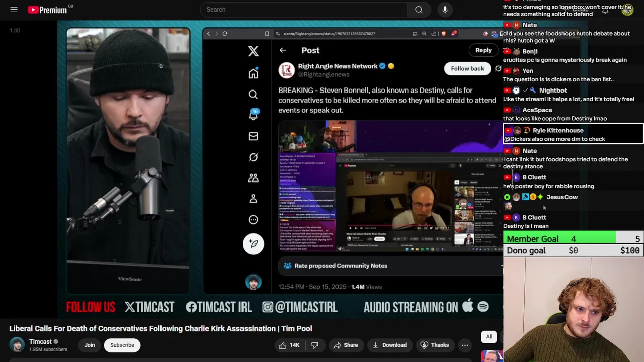
Task: Click AceSpace username in chat
Action: [x=537, y=110]
